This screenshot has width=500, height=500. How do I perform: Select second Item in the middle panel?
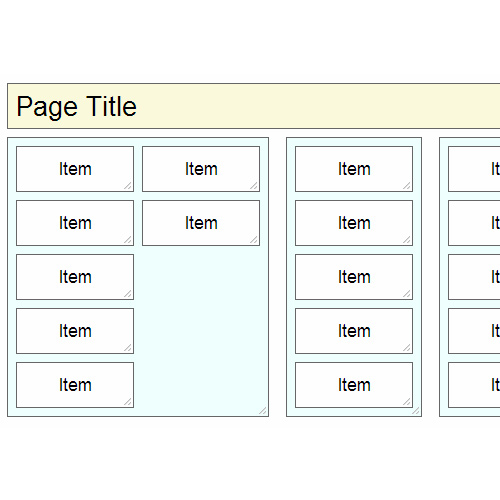tap(354, 223)
